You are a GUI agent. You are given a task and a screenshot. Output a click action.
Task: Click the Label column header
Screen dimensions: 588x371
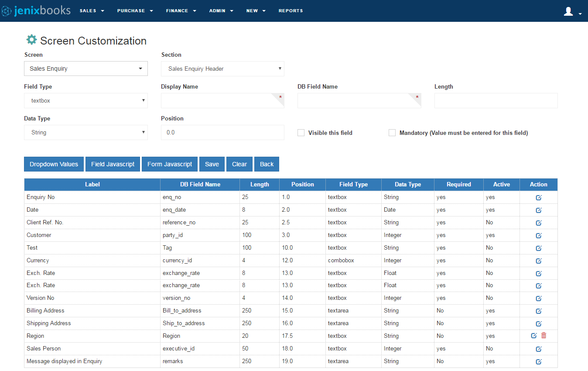coord(92,184)
